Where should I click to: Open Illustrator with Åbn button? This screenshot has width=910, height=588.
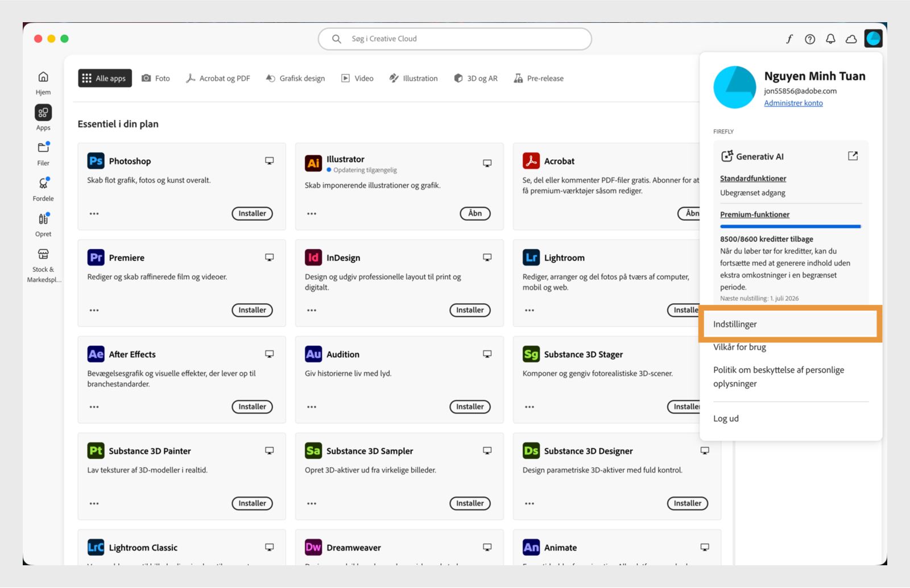[475, 213]
